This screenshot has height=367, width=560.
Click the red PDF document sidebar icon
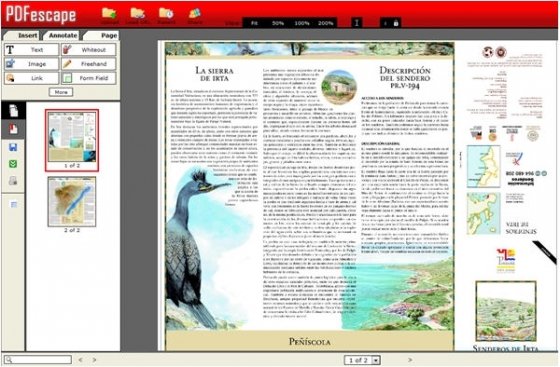click(13, 129)
